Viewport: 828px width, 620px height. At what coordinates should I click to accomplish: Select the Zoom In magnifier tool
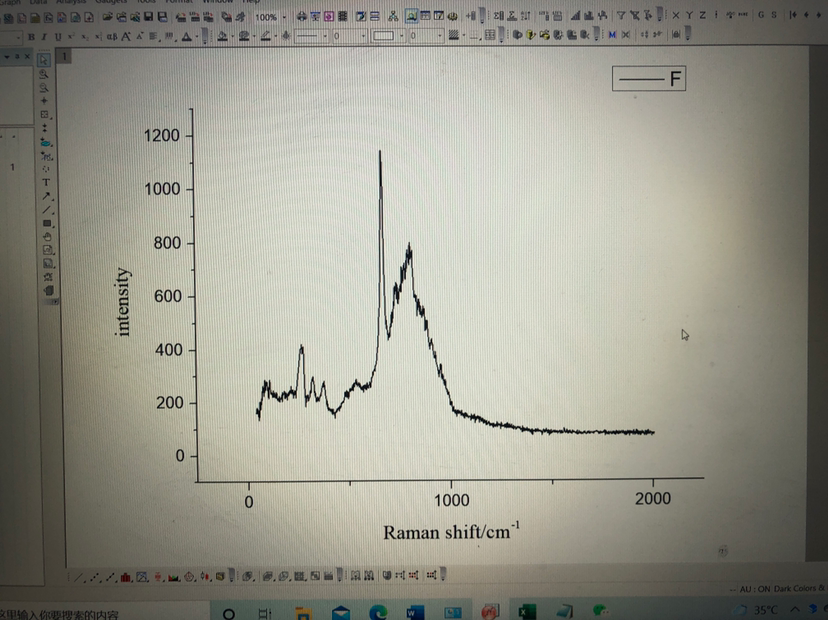point(44,74)
